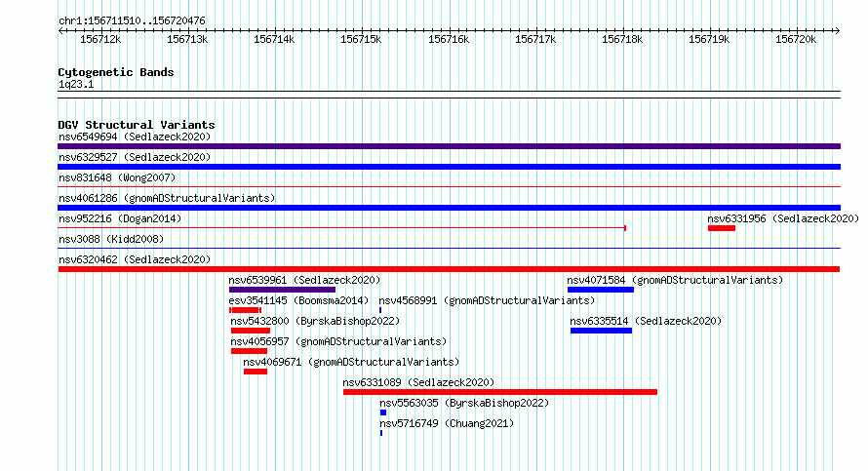This screenshot has width=868, height=471.
Task: Select the blue nsv6329527 variant bar
Action: point(449,167)
